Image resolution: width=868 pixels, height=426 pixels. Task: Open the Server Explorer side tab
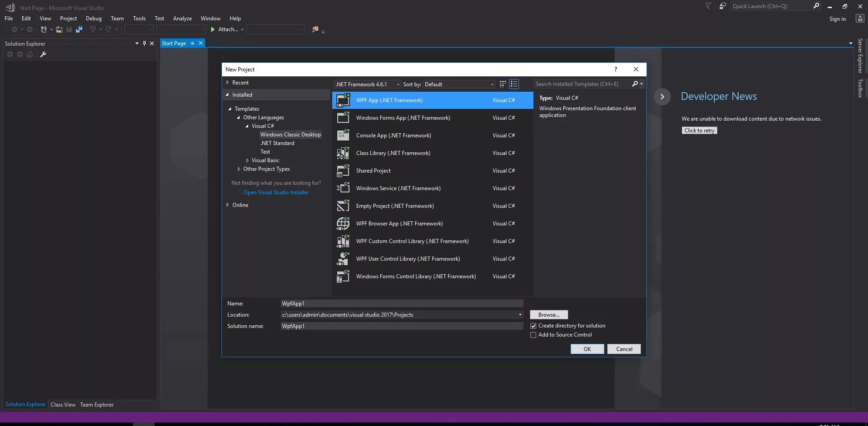pyautogui.click(x=860, y=56)
